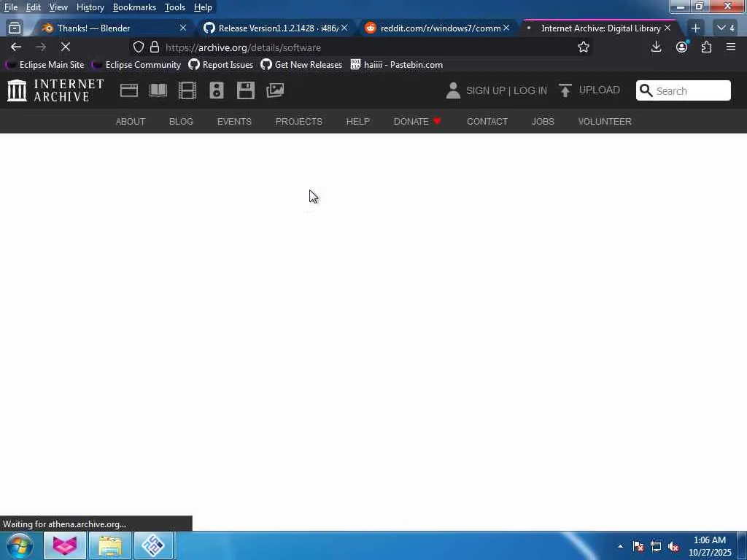The image size is (747, 560).
Task: Open the Tools menu
Action: 175,7
